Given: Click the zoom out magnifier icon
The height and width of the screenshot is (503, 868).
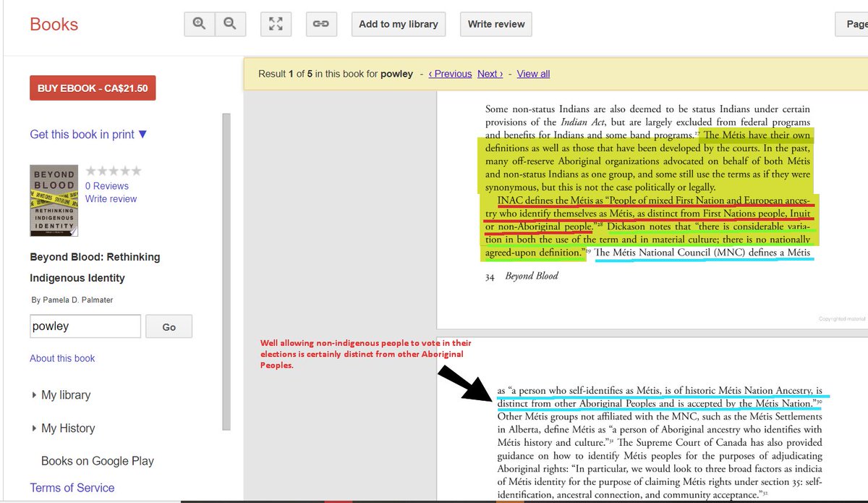Looking at the screenshot, I should (230, 24).
